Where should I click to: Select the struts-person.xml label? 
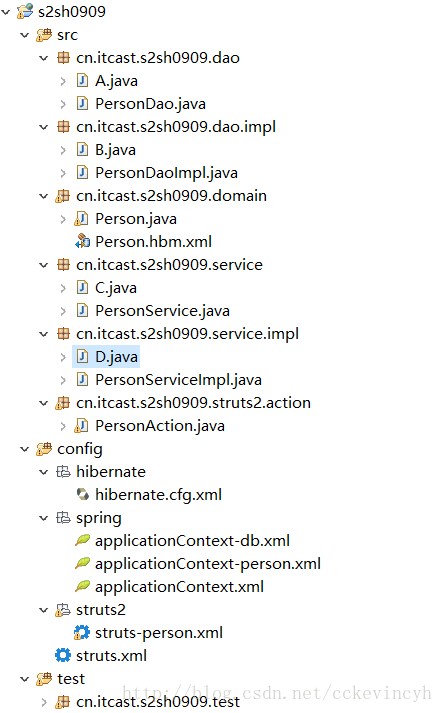[x=159, y=633]
